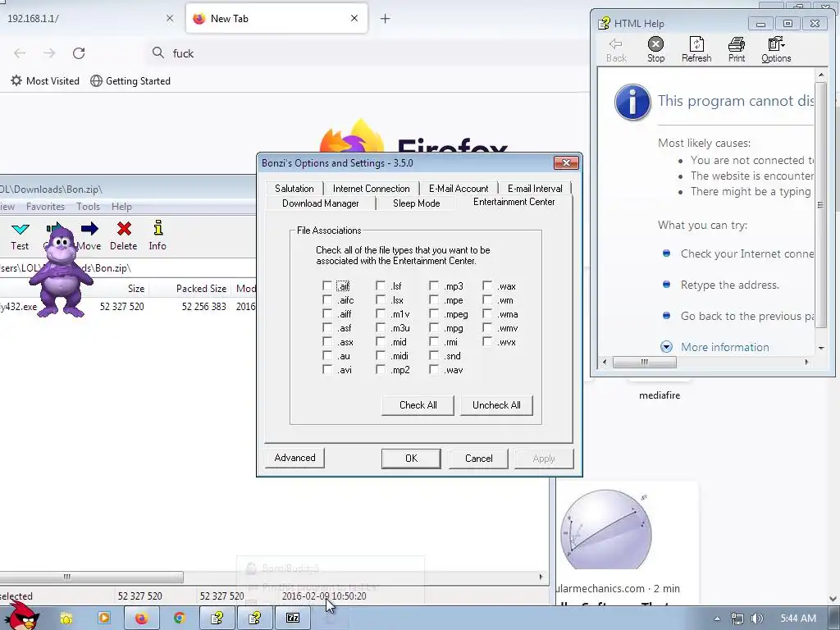Image resolution: width=840 pixels, height=630 pixels.
Task: Check the .mpeg file association box
Action: (x=434, y=314)
